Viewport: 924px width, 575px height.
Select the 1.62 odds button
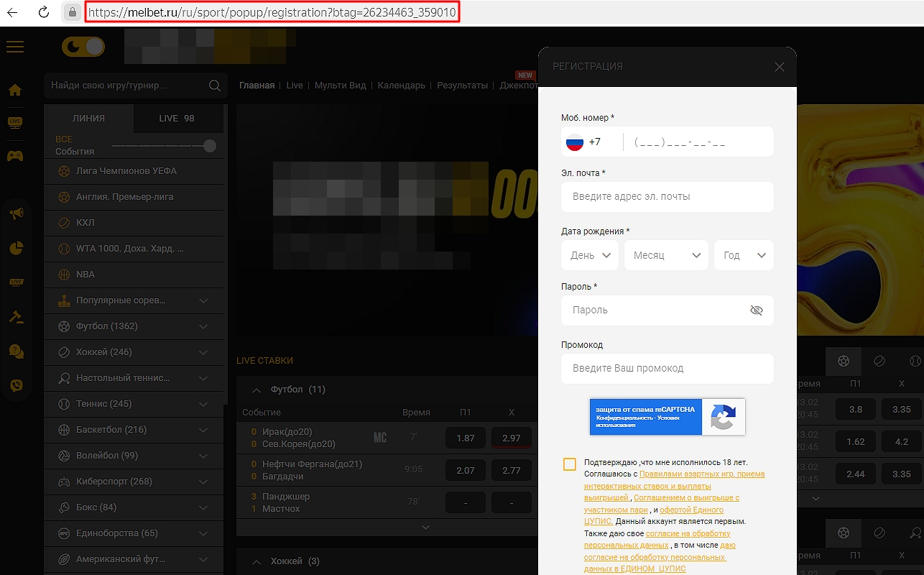coord(856,441)
